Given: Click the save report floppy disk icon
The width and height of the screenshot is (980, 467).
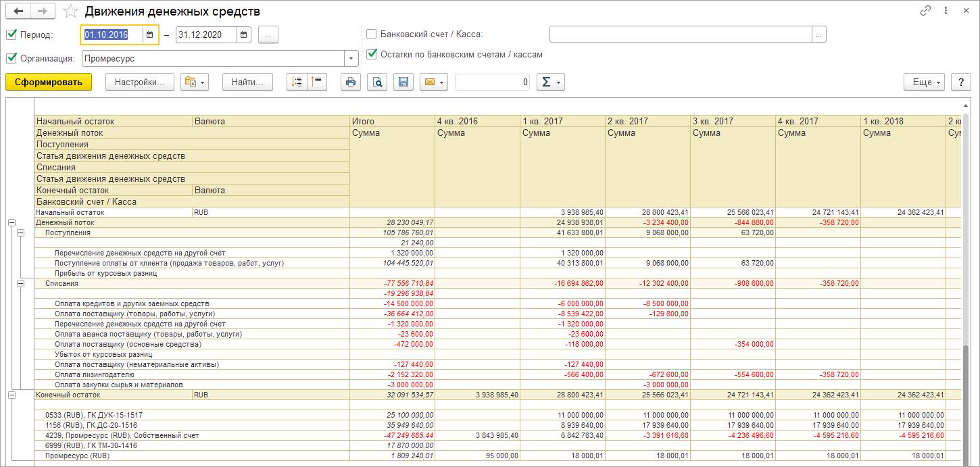Looking at the screenshot, I should point(403,82).
